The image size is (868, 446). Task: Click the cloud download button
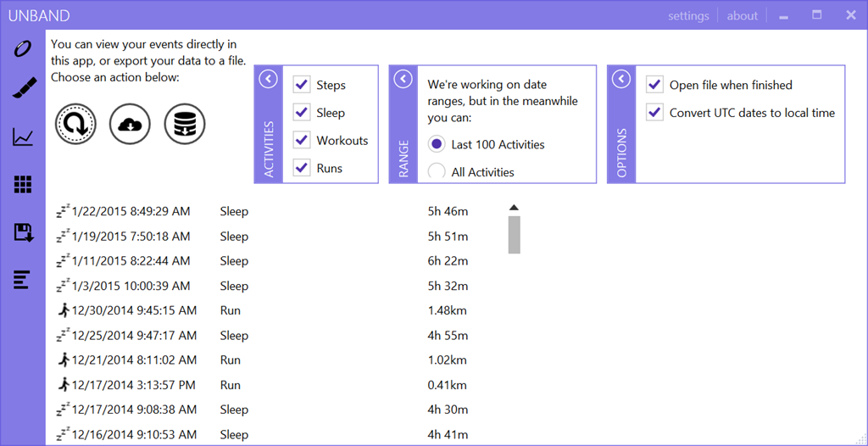coord(130,124)
